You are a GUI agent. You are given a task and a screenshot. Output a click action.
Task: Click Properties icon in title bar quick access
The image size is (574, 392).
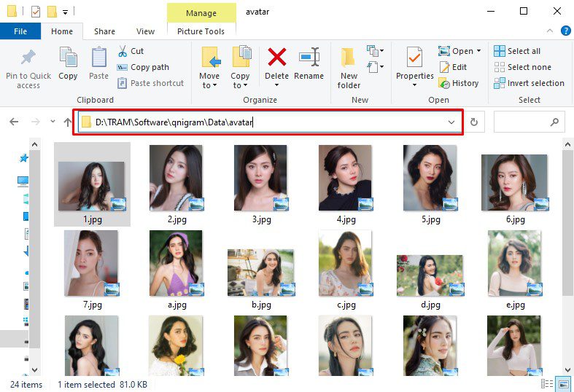(x=36, y=12)
